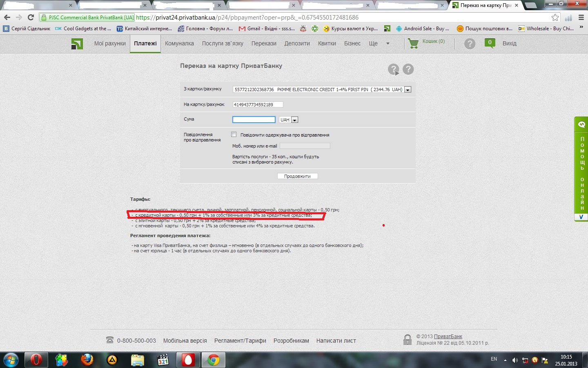Expand the source card dropdown

[408, 90]
